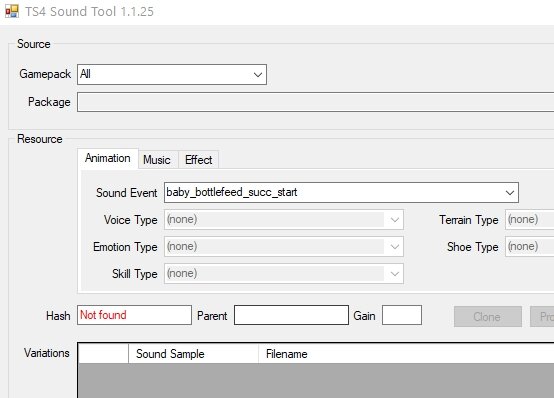Click the Hash field showing Not found

134,315
